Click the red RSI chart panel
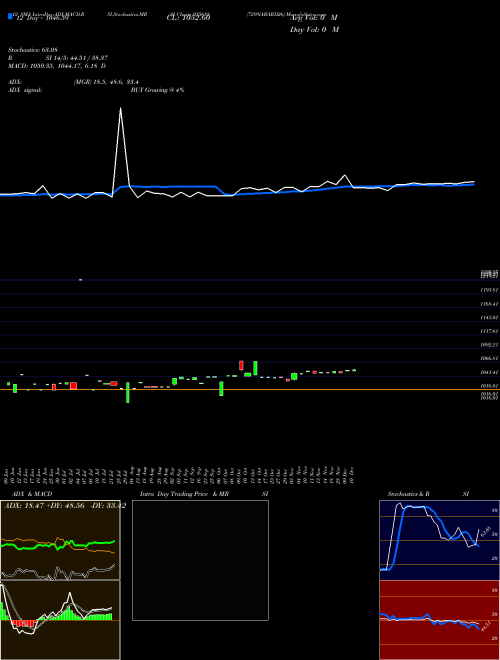The image size is (500, 660). tap(439, 620)
